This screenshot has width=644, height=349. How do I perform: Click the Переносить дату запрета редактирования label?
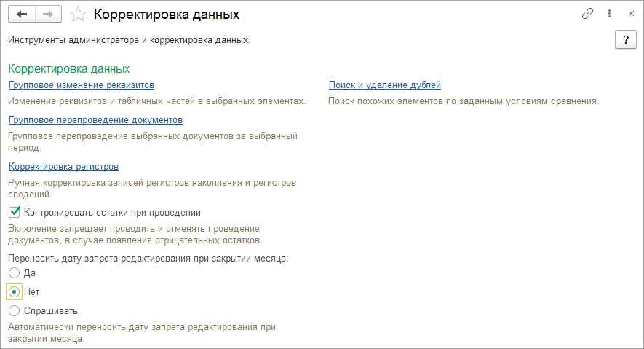point(148,259)
